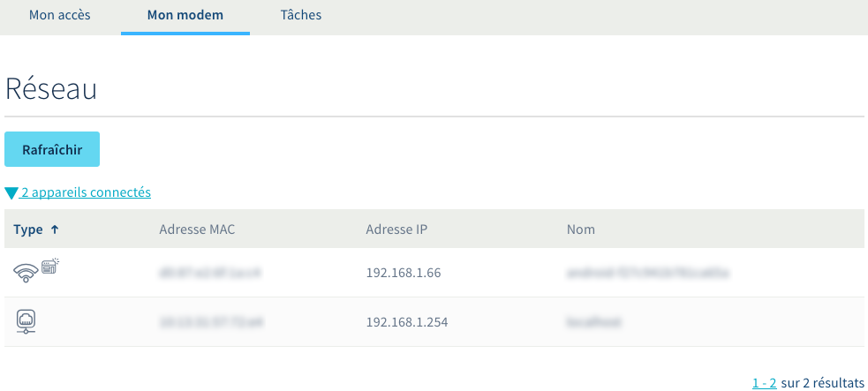Select the IP address 192.168.1.254 cell
The width and height of the screenshot is (868, 391).
pyautogui.click(x=406, y=322)
